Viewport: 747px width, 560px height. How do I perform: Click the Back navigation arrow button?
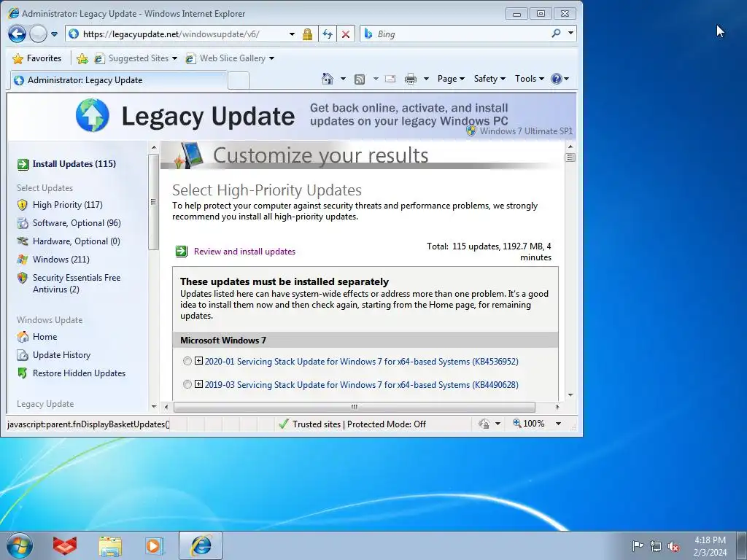[x=17, y=34]
